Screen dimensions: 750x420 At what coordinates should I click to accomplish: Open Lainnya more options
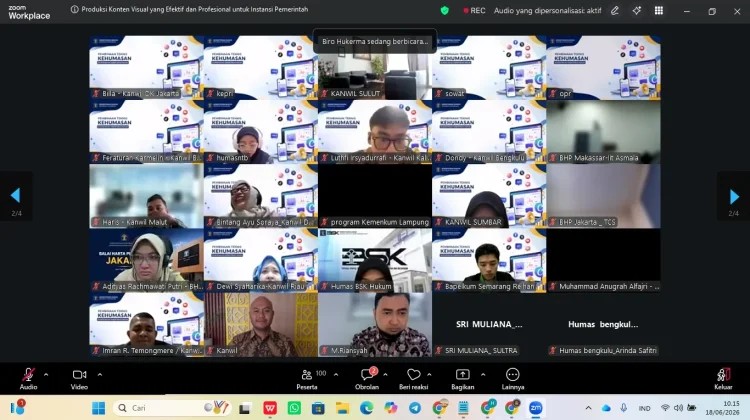[513, 378]
